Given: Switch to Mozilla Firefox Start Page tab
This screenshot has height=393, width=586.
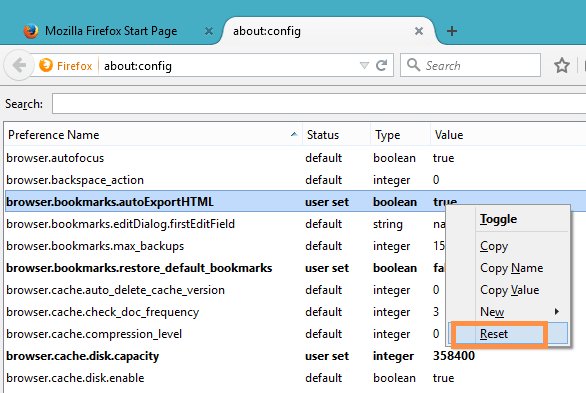Looking at the screenshot, I should [111, 31].
